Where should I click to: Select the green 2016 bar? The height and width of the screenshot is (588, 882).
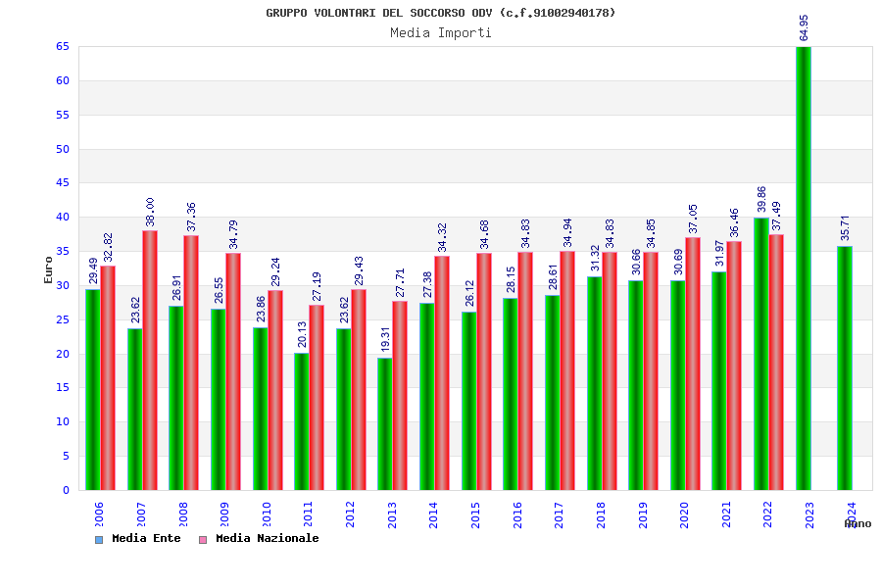(x=511, y=394)
